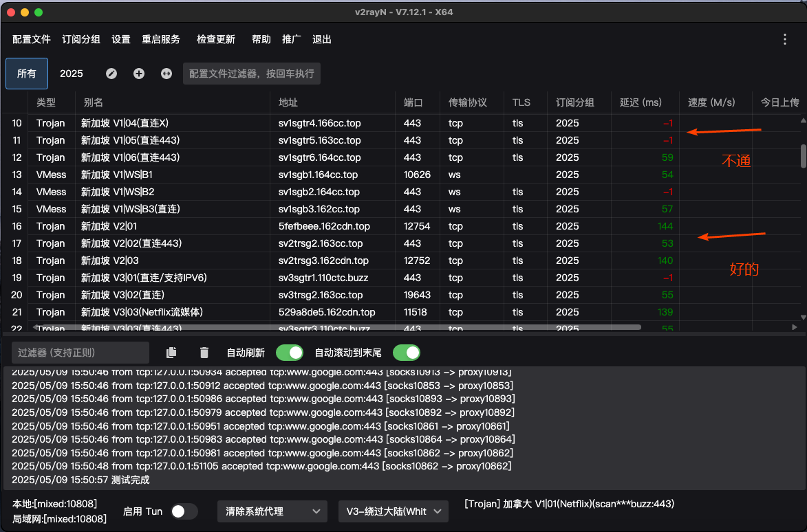This screenshot has width=807, height=532.
Task: Sort by the 今日上传 column header
Action: pyautogui.click(x=780, y=102)
